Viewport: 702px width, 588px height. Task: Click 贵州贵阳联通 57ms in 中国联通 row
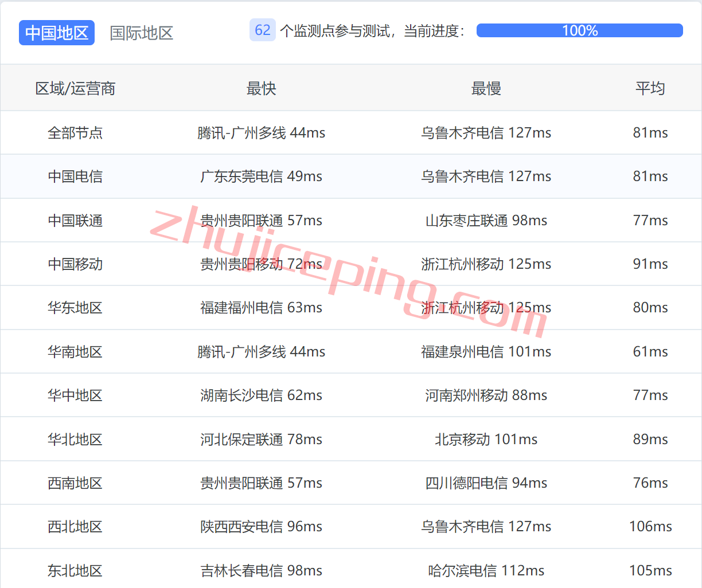point(262,221)
